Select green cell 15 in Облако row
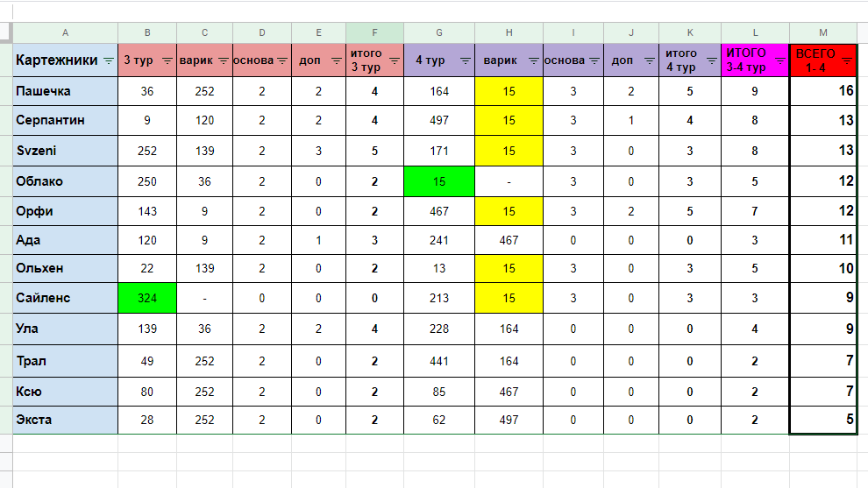The image size is (868, 488). point(439,181)
